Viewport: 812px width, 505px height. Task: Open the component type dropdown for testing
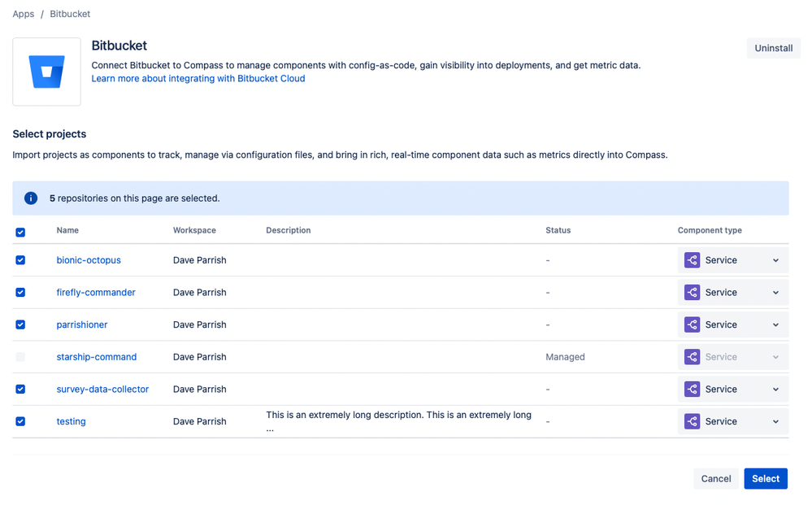click(733, 421)
